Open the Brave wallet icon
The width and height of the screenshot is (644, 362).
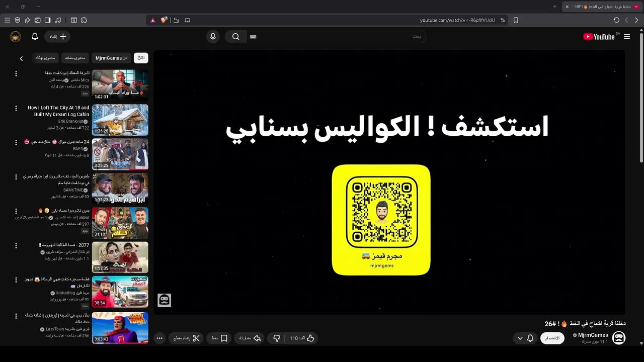click(38, 20)
